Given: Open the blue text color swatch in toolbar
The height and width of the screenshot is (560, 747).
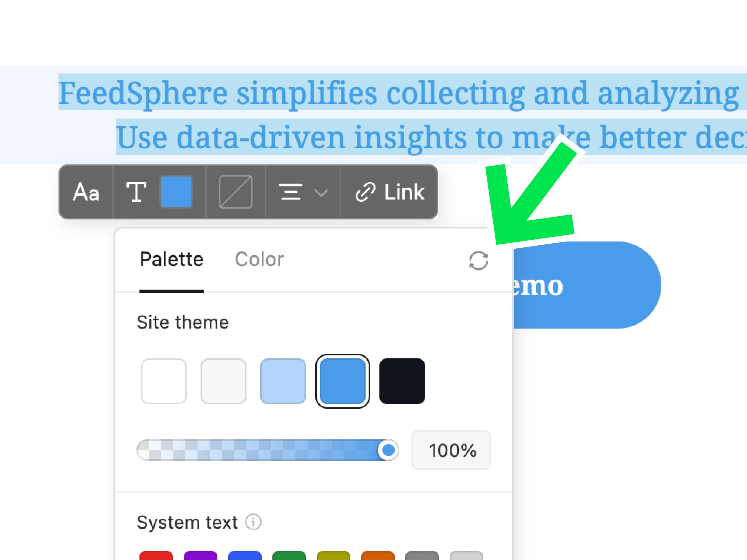Looking at the screenshot, I should [176, 192].
